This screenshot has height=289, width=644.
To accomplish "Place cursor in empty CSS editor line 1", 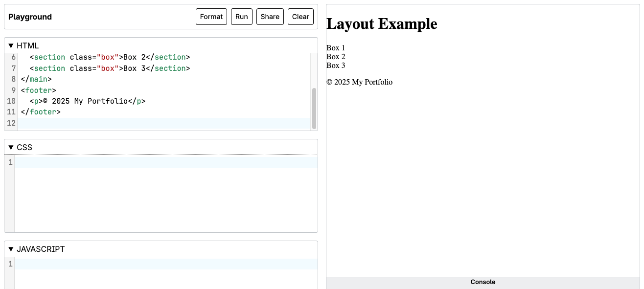I will 166,162.
